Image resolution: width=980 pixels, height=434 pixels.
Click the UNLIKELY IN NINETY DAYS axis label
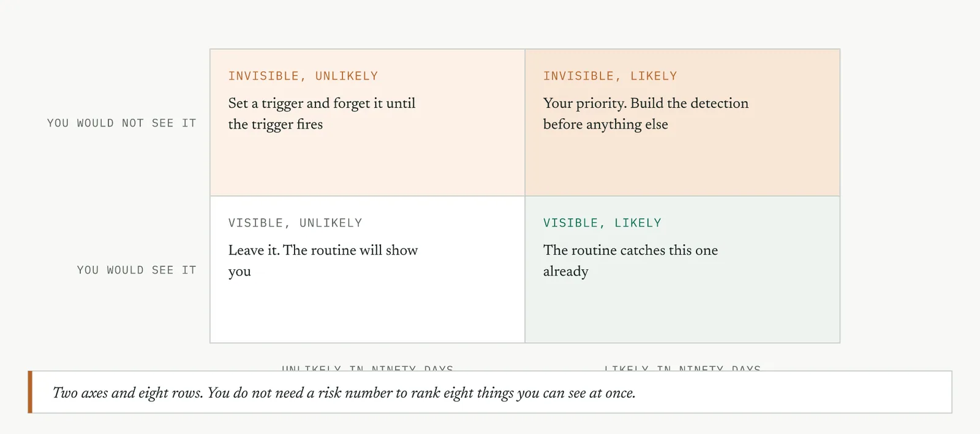tap(367, 368)
